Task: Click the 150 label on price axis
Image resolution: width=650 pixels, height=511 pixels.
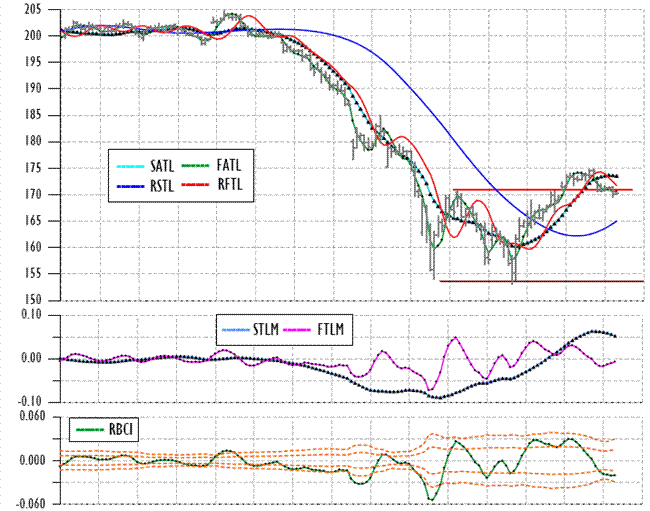Action: [32, 301]
